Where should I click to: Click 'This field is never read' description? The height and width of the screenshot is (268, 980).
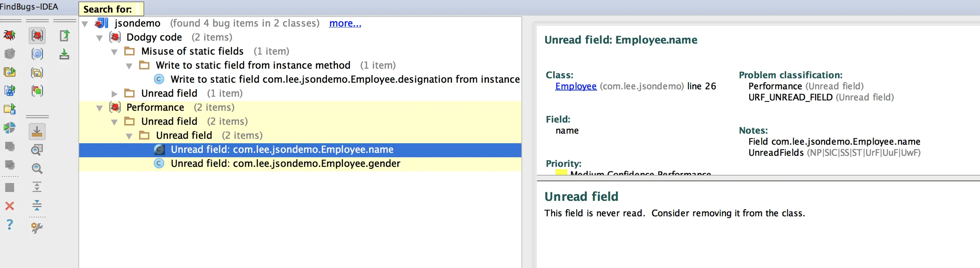click(x=675, y=213)
